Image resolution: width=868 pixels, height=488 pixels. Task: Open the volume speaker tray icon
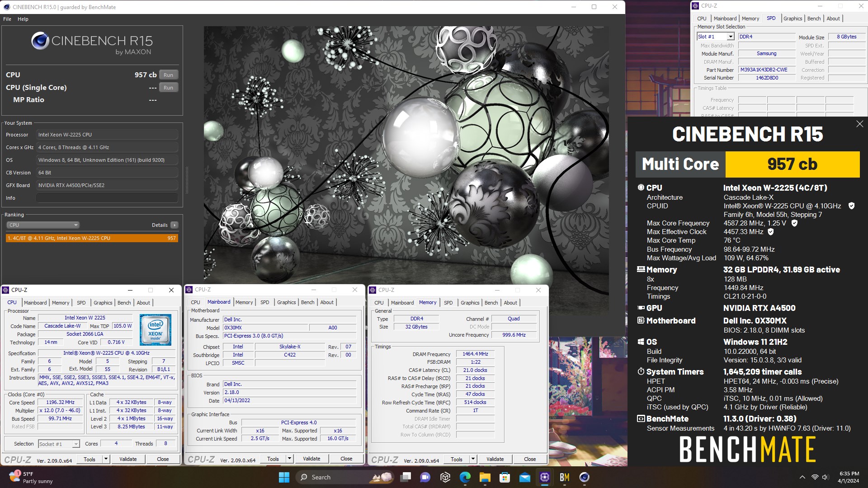[826, 477]
